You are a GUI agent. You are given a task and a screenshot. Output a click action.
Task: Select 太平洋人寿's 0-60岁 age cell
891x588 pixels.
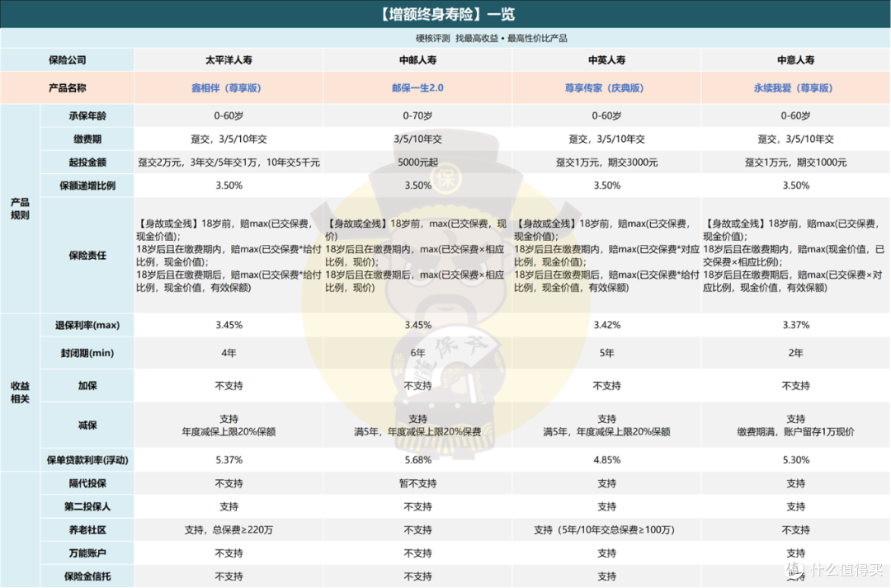click(x=229, y=116)
